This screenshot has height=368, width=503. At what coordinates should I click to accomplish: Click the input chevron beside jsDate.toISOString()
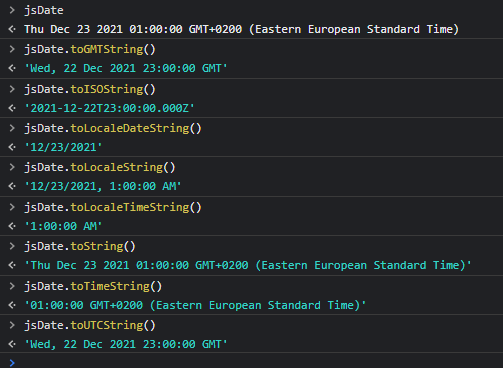(12, 89)
